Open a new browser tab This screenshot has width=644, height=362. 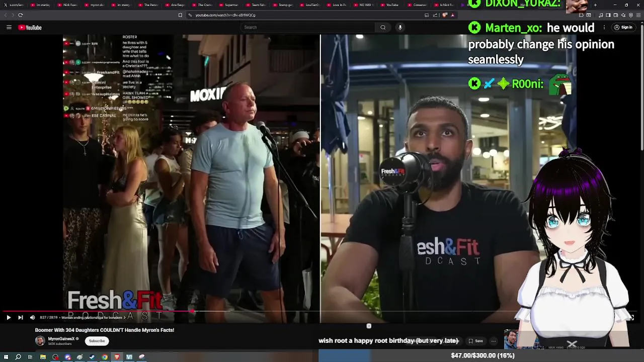(x=595, y=5)
